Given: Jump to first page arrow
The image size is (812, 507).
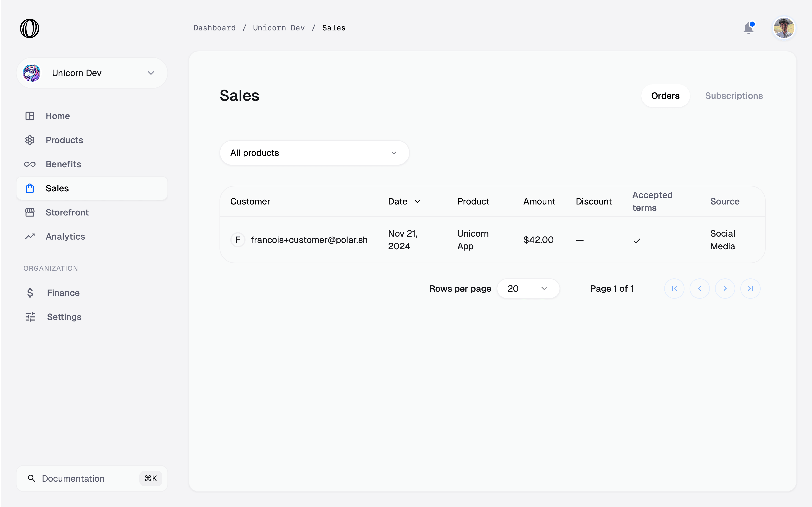Looking at the screenshot, I should (674, 288).
